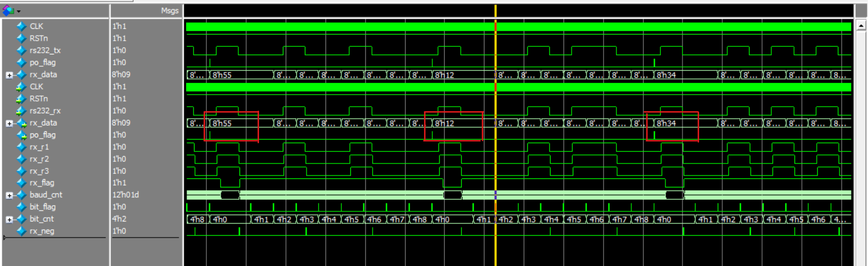Image resolution: width=868 pixels, height=266 pixels.
Task: Select the rx_r1 signal name
Action: 39,147
